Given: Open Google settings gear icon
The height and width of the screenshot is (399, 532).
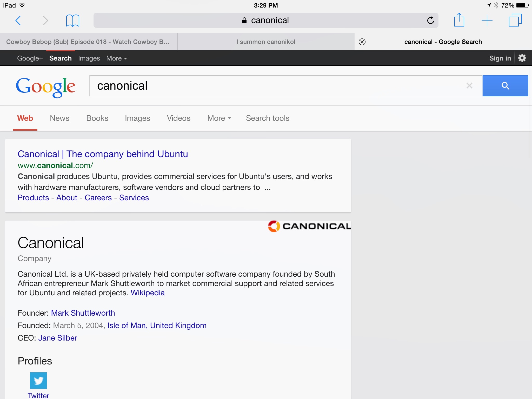Looking at the screenshot, I should pos(522,58).
